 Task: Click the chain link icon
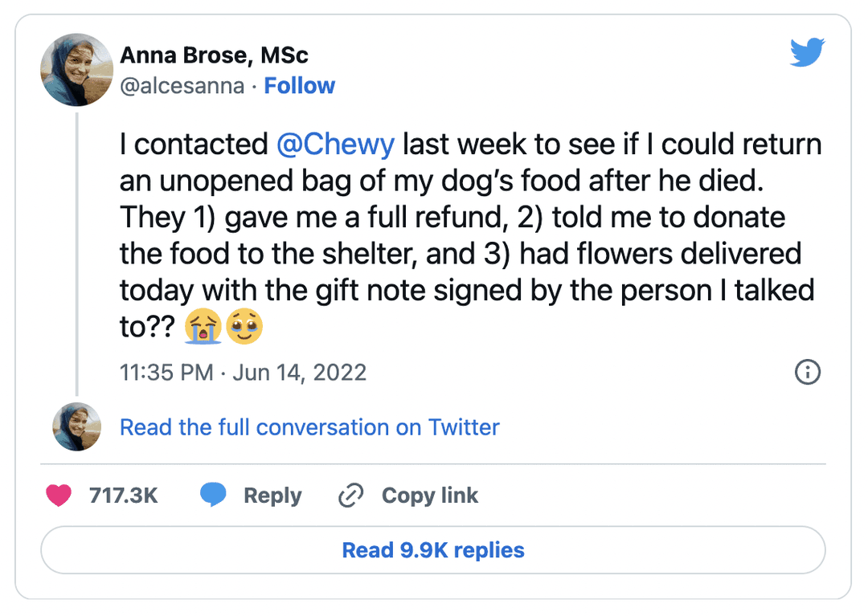tap(350, 496)
